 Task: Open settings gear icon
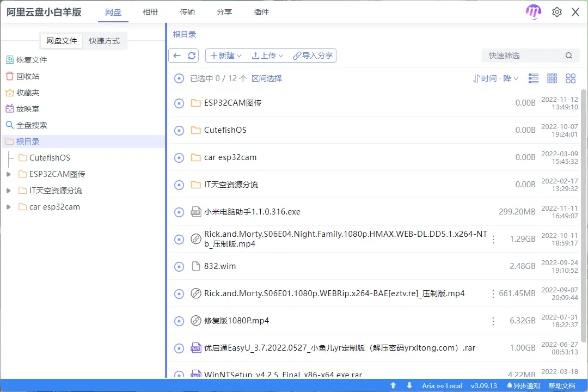[556, 12]
